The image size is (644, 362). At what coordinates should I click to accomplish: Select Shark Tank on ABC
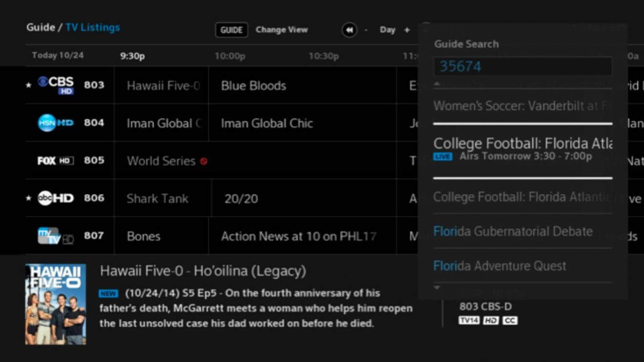pos(163,198)
